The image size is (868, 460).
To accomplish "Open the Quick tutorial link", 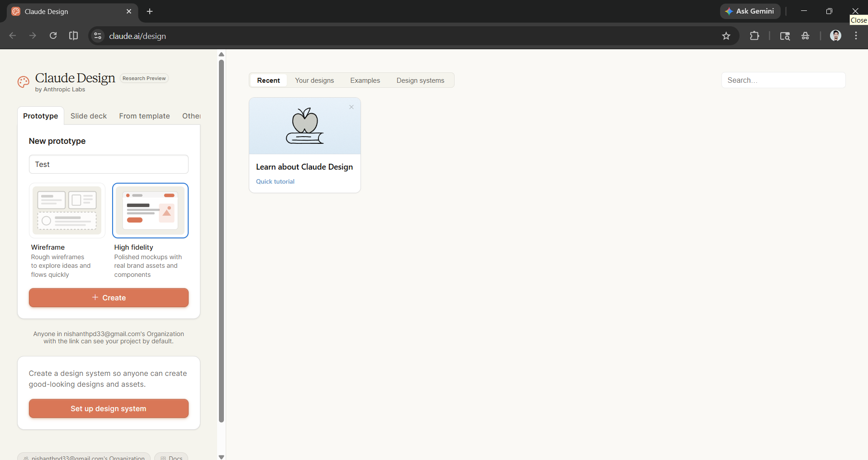I will coord(275,181).
